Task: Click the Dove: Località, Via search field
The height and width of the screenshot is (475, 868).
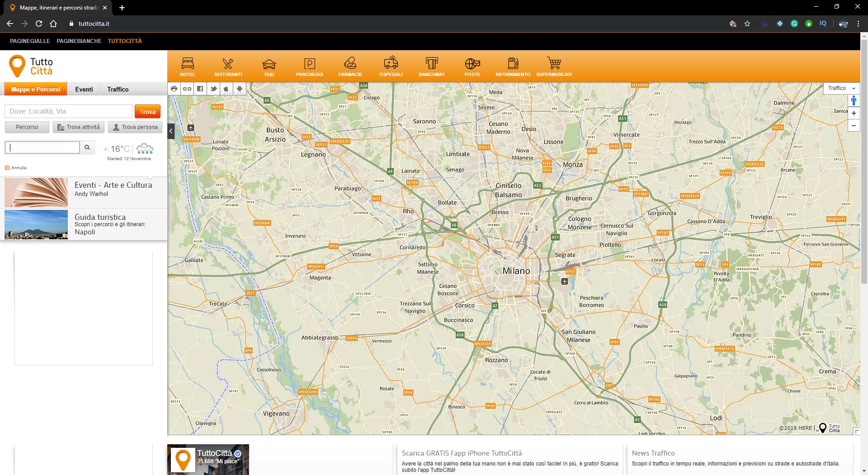Action: (69, 111)
